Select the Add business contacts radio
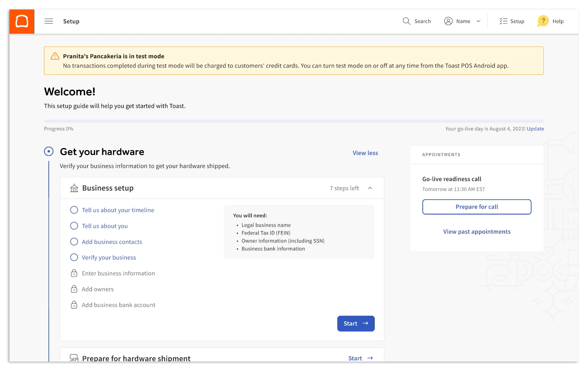This screenshot has height=371, width=588. tap(74, 242)
